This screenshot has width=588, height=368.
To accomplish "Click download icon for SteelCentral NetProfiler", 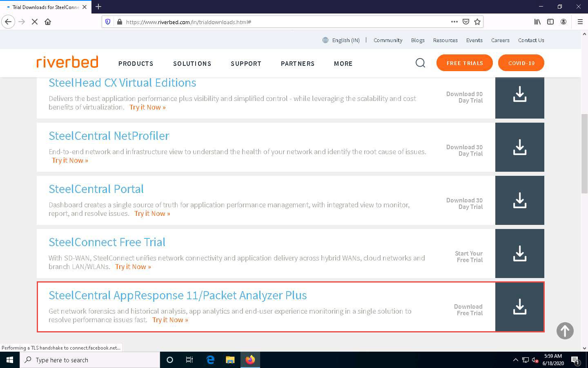I will 520,147.
